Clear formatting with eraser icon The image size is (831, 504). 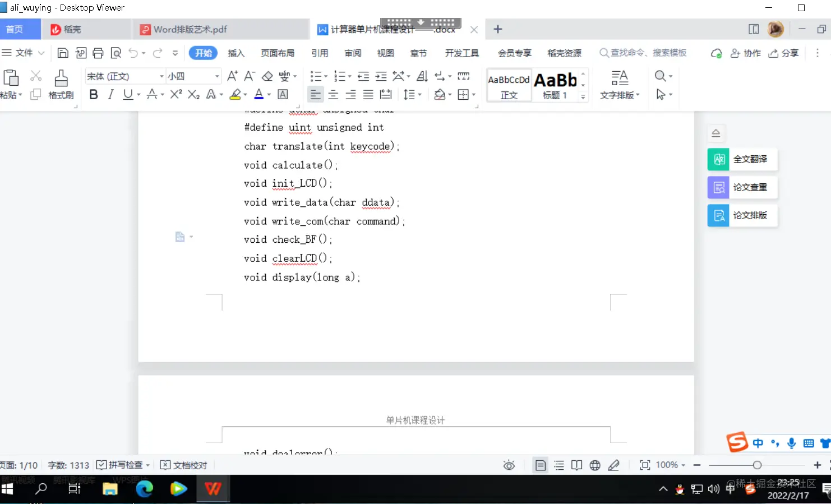coord(267,76)
